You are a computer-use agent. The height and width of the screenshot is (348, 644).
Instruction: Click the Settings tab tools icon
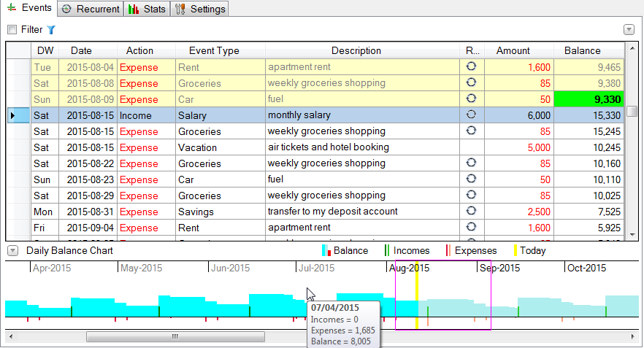(180, 9)
